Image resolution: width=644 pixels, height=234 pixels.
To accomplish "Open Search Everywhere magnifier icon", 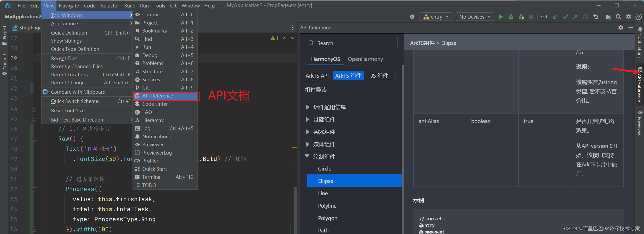I will tap(618, 17).
